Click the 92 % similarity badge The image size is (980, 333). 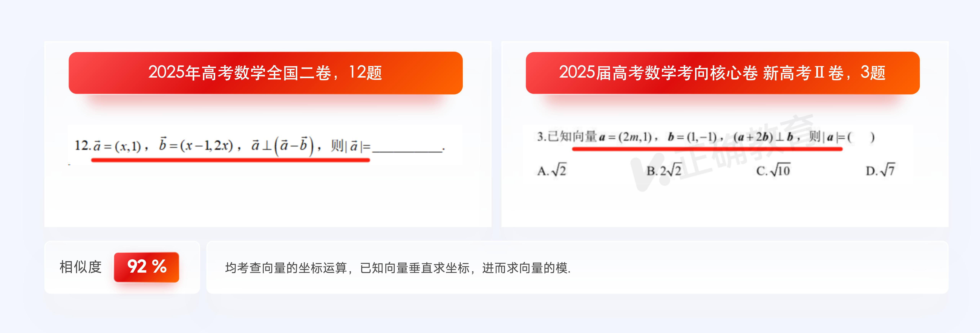point(146,267)
